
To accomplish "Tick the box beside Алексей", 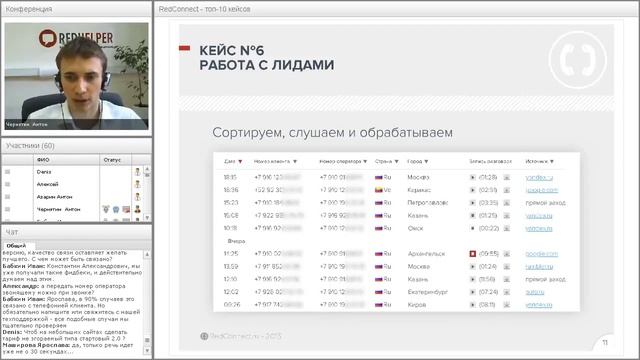I will (7, 184).
